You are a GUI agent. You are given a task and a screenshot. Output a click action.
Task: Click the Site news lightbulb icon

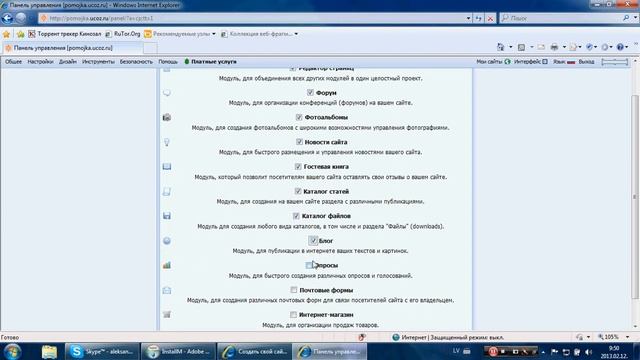(x=167, y=142)
